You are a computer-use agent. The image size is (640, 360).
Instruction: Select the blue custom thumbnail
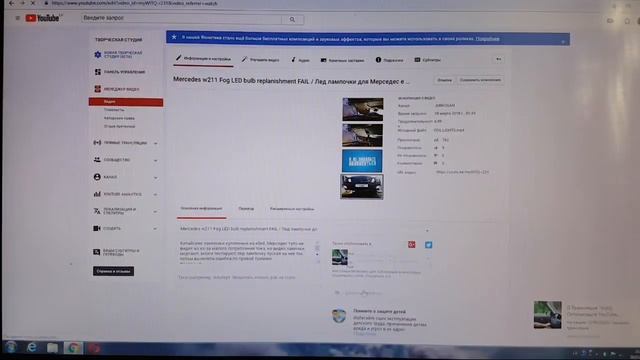point(362,161)
